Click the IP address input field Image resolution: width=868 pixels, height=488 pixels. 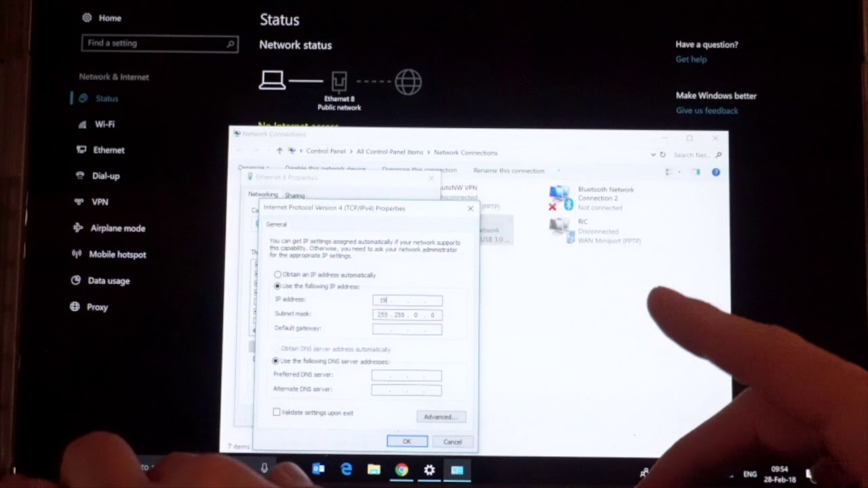(408, 300)
